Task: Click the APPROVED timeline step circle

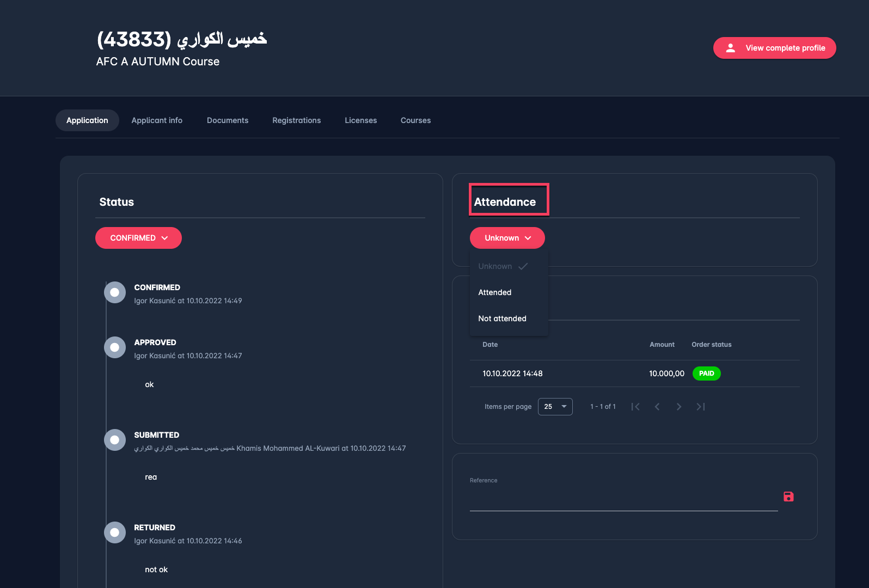Action: point(115,347)
